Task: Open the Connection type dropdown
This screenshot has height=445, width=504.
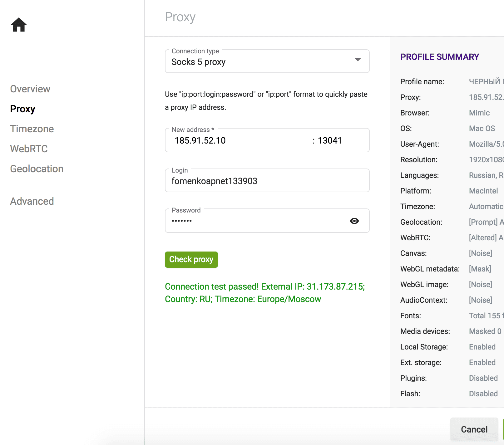Action: [x=267, y=61]
